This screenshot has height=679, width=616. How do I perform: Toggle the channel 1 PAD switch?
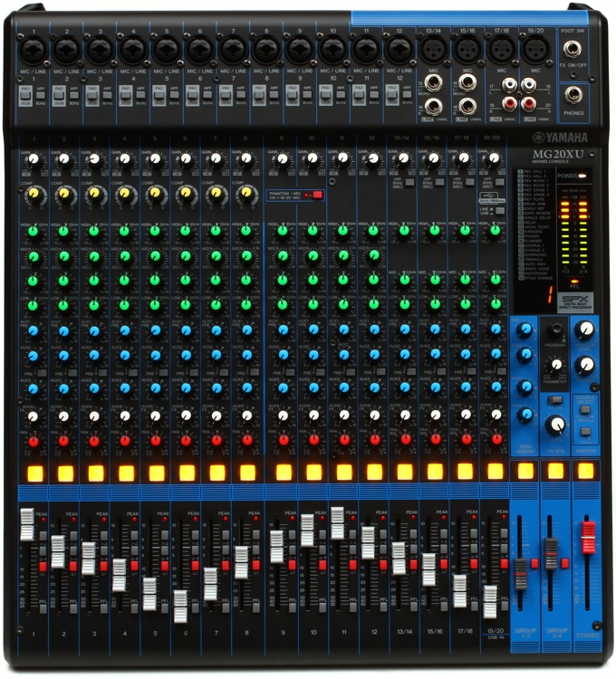(26, 94)
